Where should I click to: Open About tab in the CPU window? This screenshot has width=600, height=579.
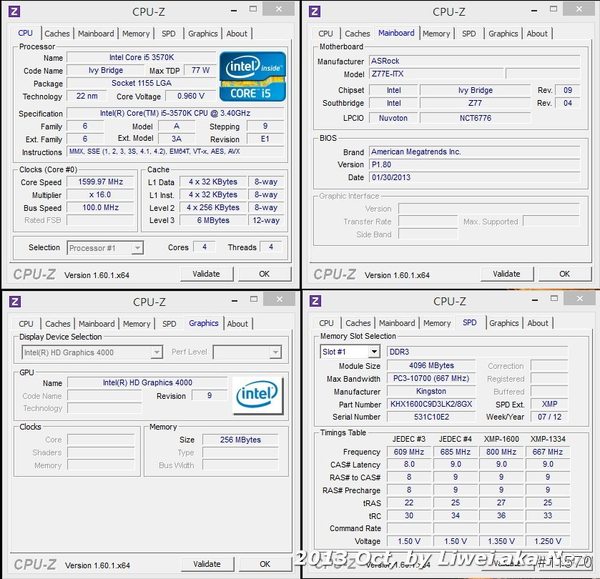point(236,34)
